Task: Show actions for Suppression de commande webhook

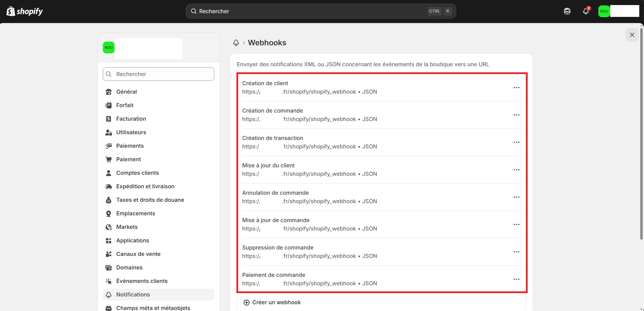Action: tap(516, 252)
